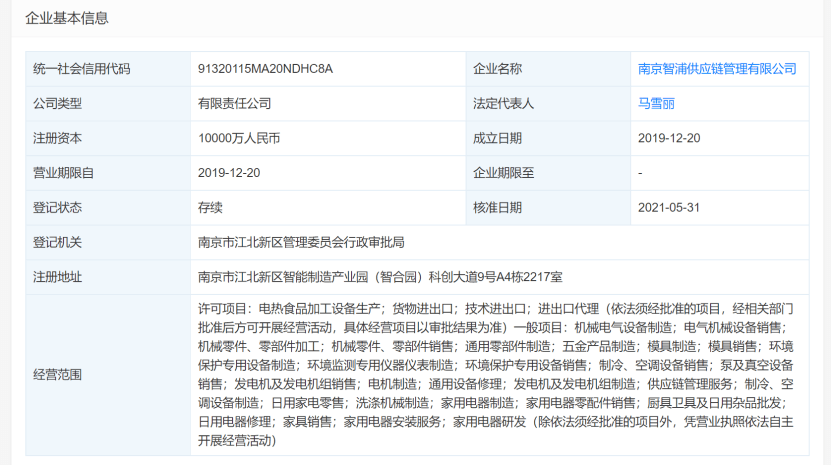
Task: Click the dash value beside 企业期限至
Action: pos(640,173)
